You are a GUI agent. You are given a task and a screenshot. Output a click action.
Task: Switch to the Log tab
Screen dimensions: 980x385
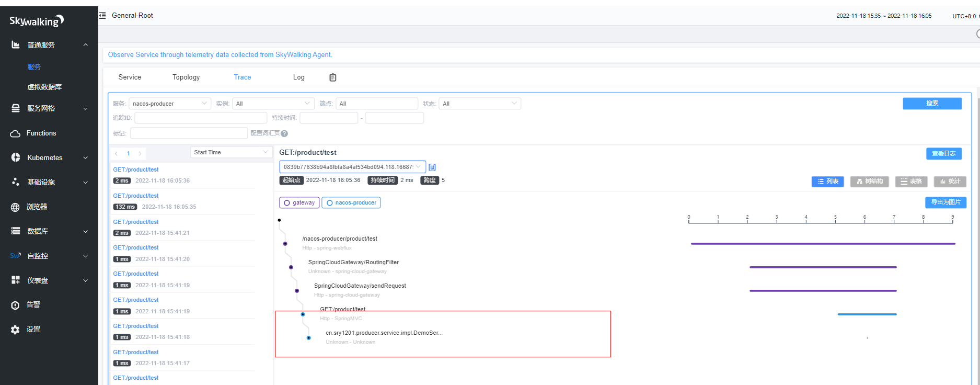[299, 77]
